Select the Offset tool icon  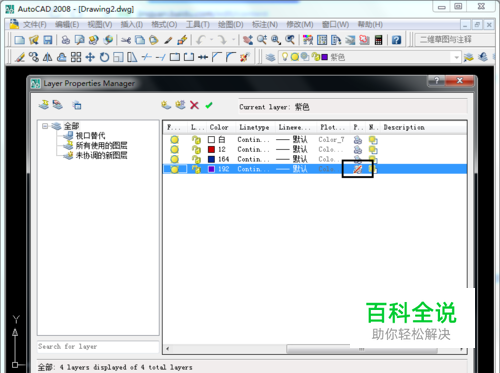pyautogui.click(x=62, y=57)
